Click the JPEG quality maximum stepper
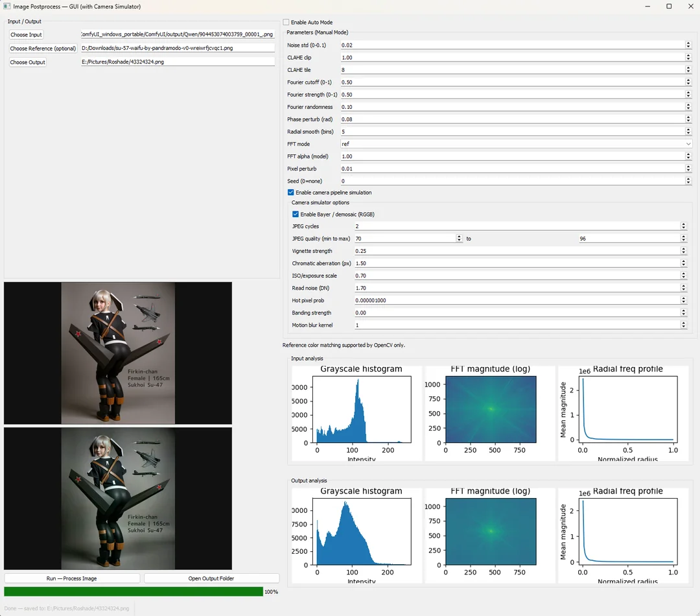700x616 pixels. [x=683, y=239]
